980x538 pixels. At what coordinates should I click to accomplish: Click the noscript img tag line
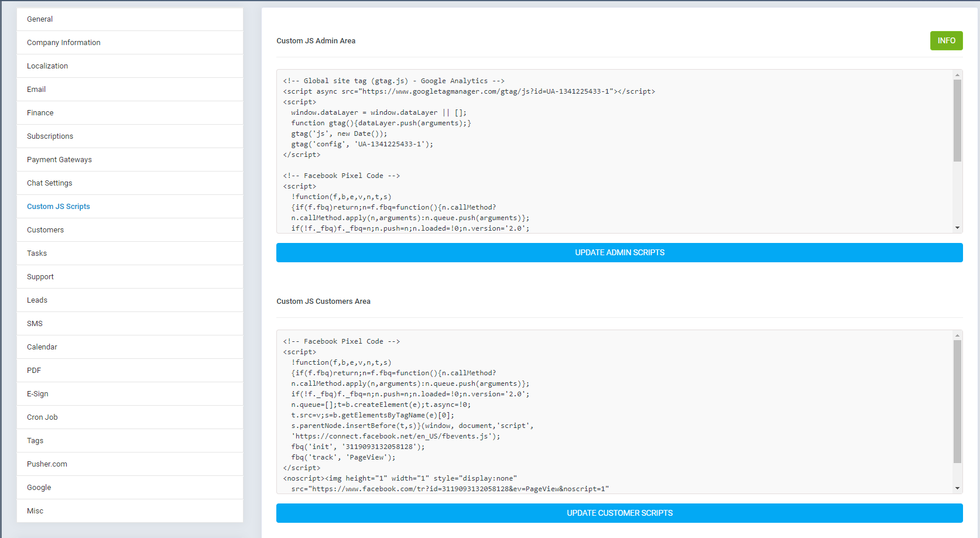[x=400, y=478]
